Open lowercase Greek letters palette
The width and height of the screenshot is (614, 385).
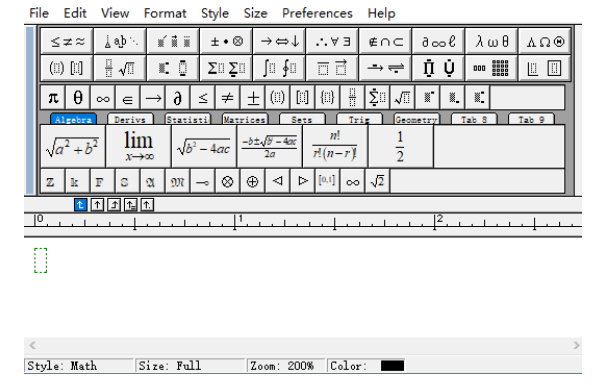point(491,41)
